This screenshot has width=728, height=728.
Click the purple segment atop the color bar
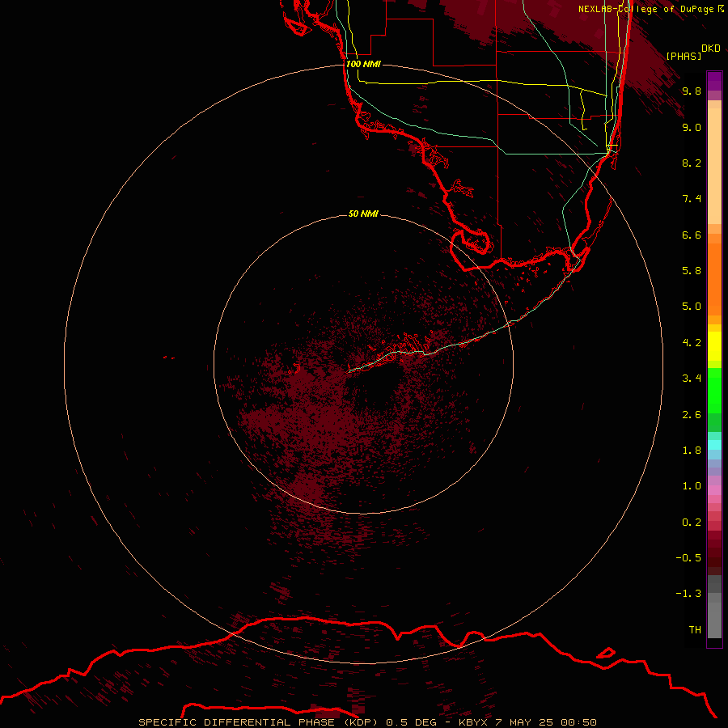(714, 81)
